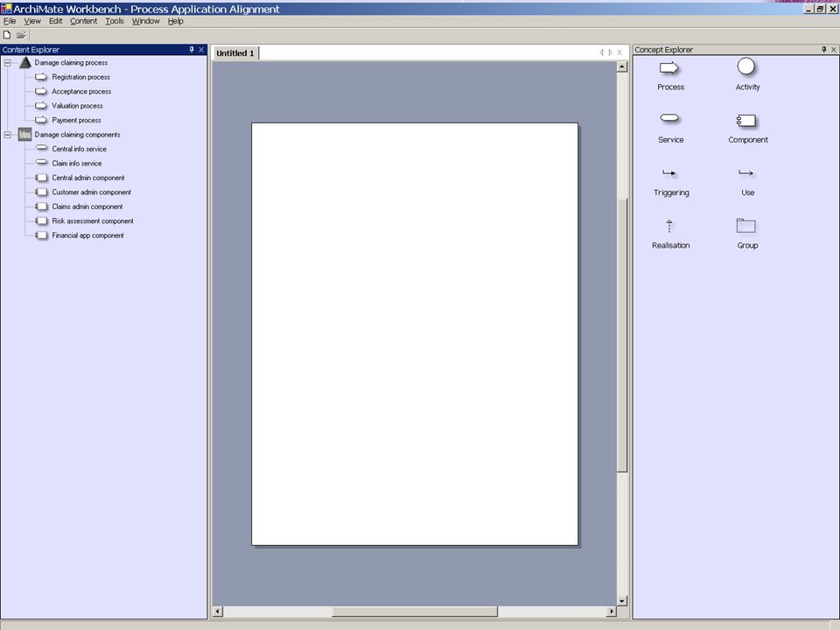
Task: Close the Untitled 1 document tab
Action: tap(619, 52)
